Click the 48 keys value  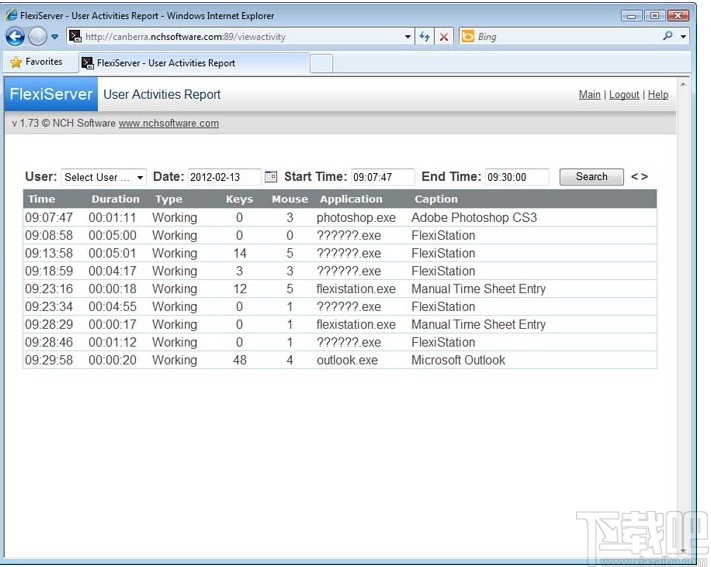click(239, 360)
